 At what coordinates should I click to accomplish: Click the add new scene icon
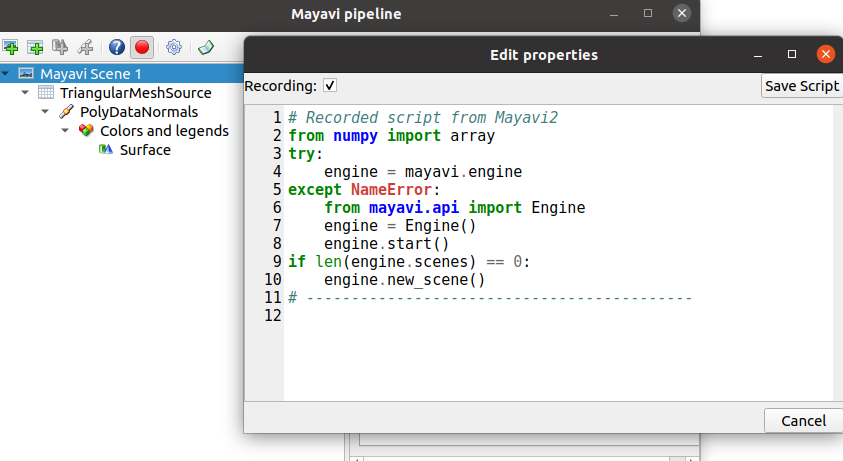[10, 47]
